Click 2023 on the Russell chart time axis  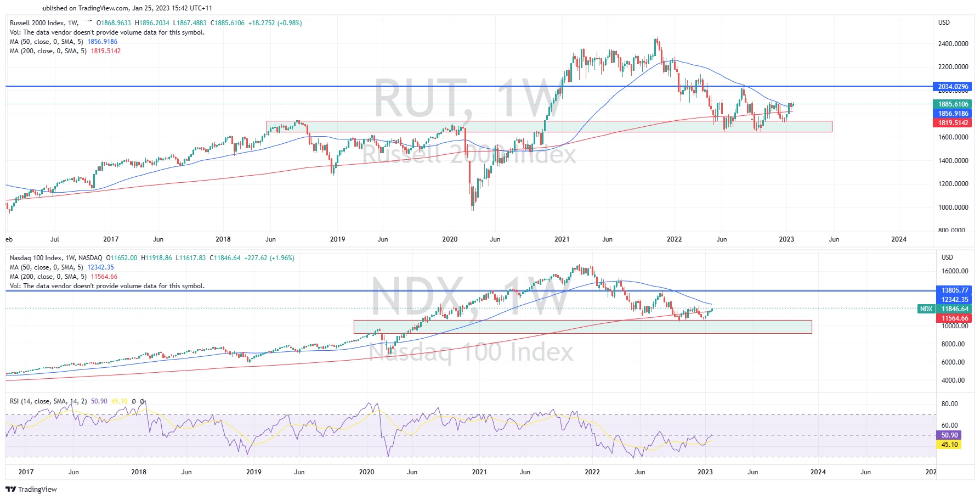[x=786, y=239]
